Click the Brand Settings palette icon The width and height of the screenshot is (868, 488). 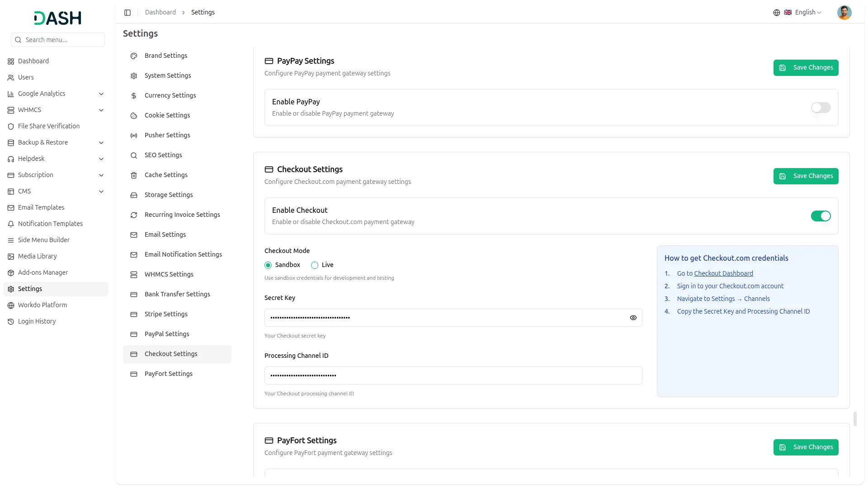(x=134, y=56)
